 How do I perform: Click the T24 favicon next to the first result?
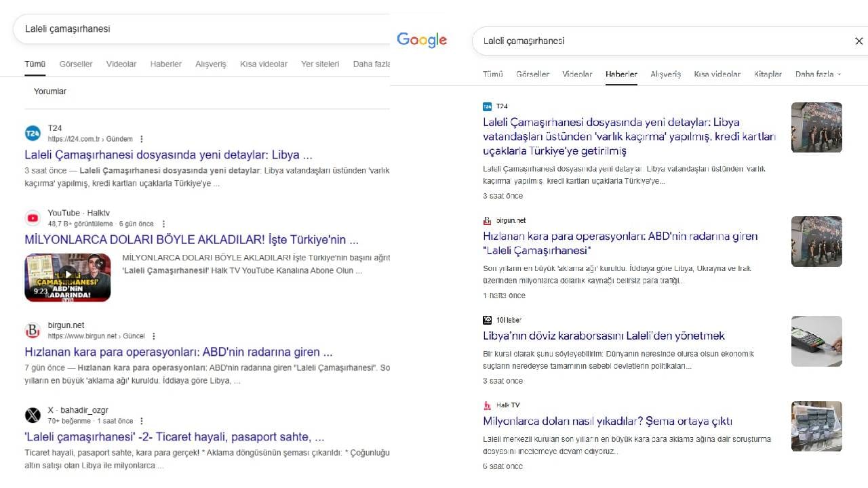tap(33, 134)
